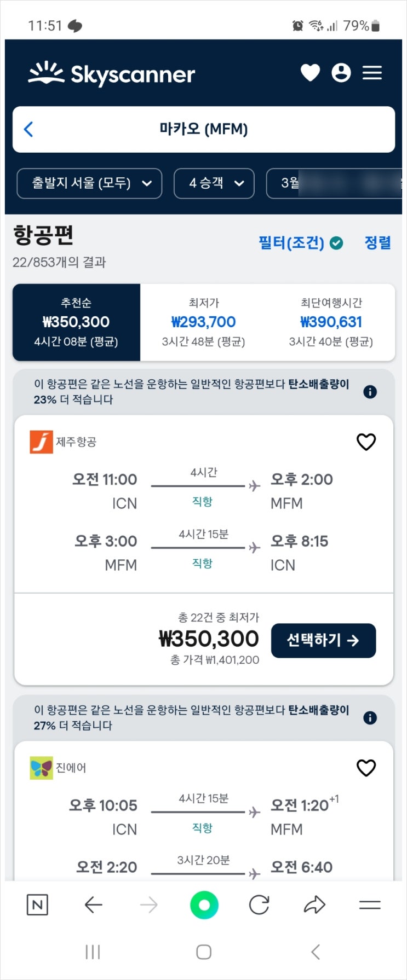Expand the 4 승객 passenger dropdown
The image size is (407, 980).
[x=214, y=183]
